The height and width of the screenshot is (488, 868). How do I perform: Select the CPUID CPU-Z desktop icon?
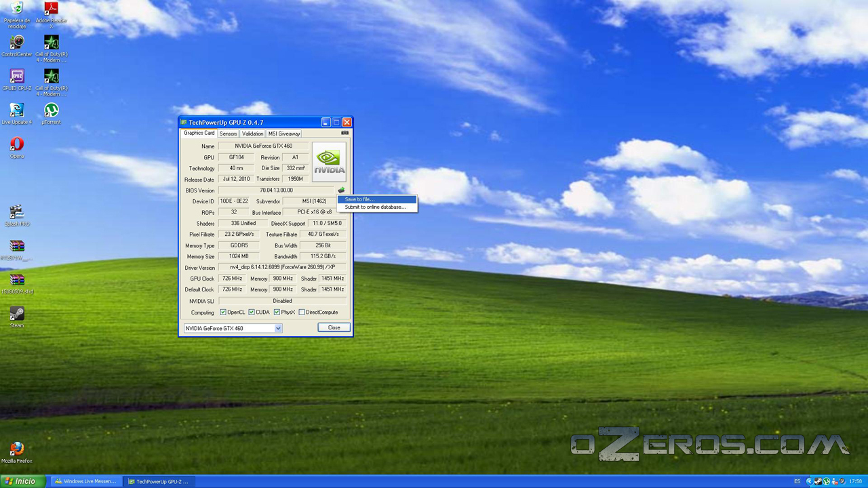point(17,81)
